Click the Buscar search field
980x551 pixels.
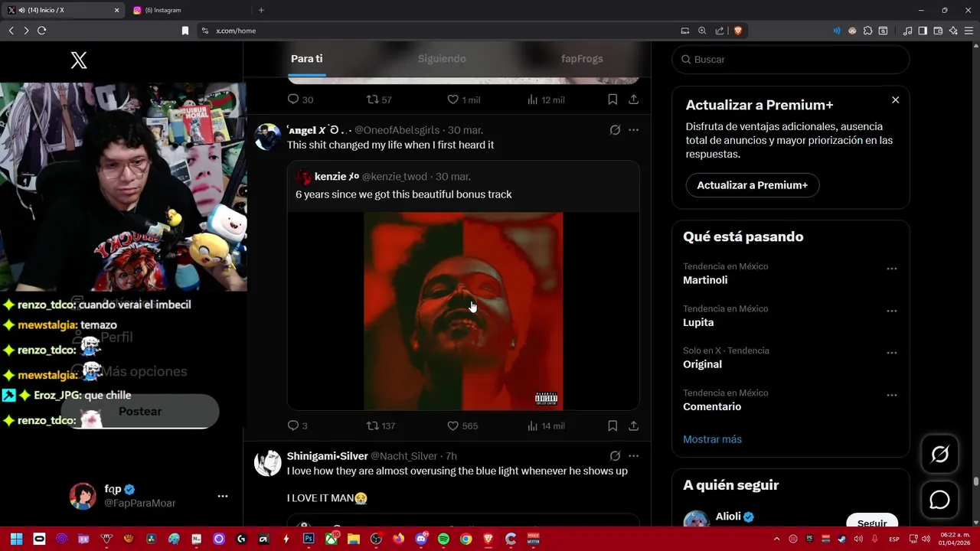coord(791,59)
